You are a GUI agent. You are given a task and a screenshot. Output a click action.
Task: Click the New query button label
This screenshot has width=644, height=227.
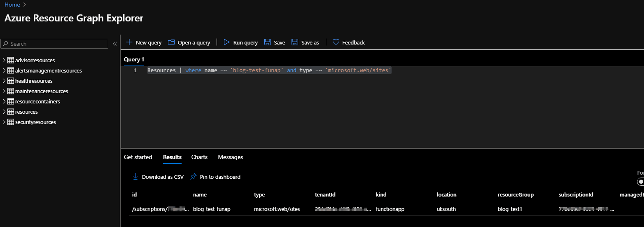149,42
